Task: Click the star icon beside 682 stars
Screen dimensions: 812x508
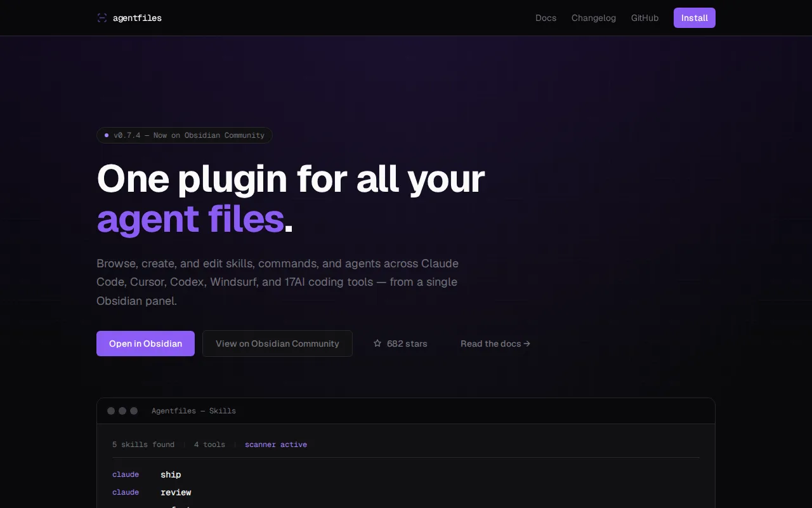Action: point(377,344)
